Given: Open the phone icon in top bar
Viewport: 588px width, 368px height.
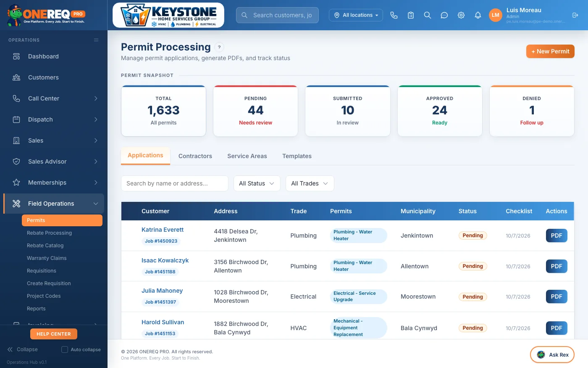Looking at the screenshot, I should click(394, 15).
